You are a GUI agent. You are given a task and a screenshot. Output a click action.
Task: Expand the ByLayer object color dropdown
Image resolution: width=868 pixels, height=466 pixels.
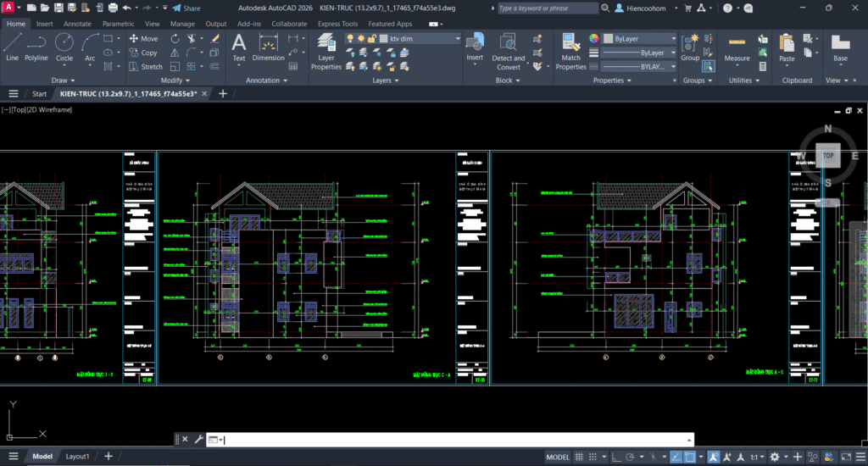pos(672,39)
